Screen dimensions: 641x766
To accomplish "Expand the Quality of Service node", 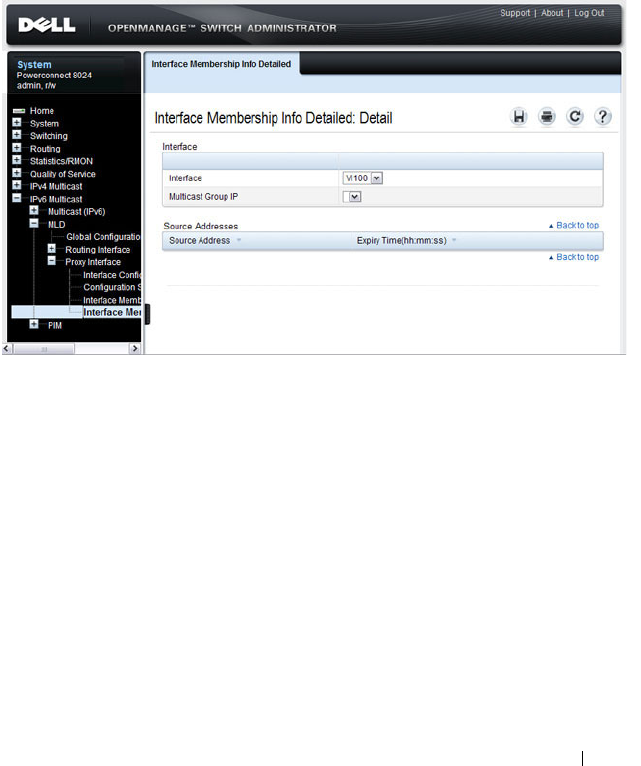I will click(x=17, y=173).
